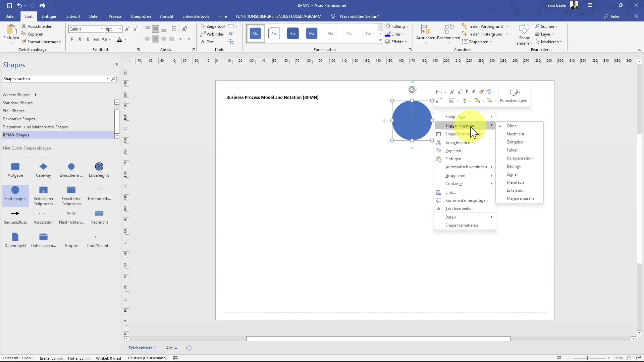644x362 pixels.
Task: Open the Einfügen ribbon tab
Action: click(49, 16)
